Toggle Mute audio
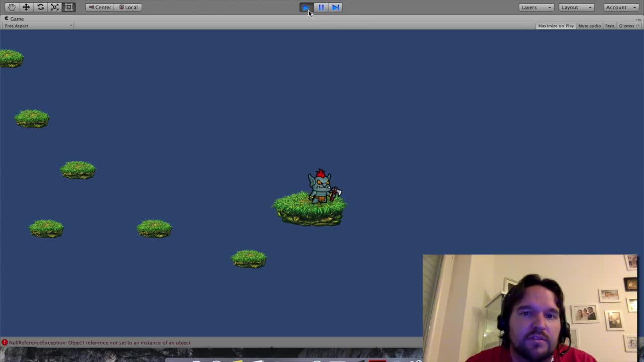 tap(589, 26)
